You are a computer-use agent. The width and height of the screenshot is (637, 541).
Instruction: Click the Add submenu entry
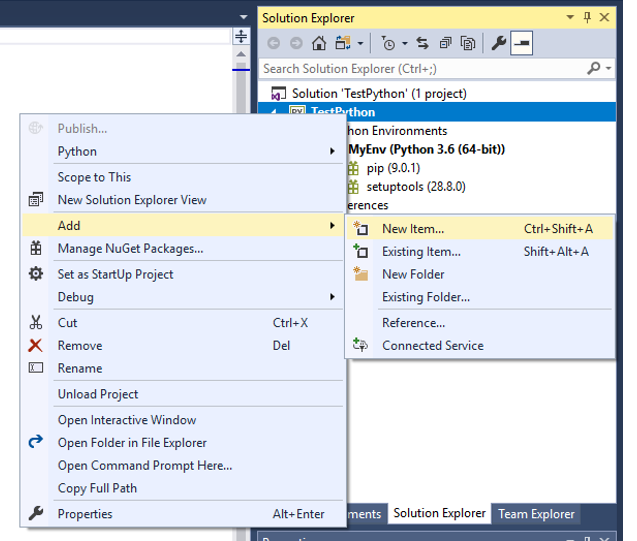coord(183,225)
